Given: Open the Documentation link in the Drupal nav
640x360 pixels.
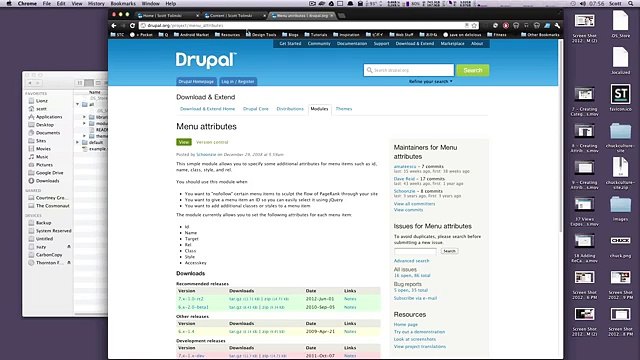Looking at the screenshot, I should coord(352,44).
